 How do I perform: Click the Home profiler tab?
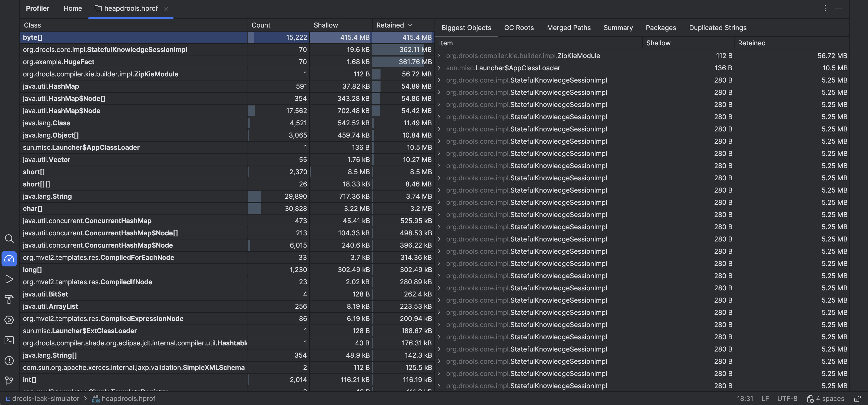[72, 8]
